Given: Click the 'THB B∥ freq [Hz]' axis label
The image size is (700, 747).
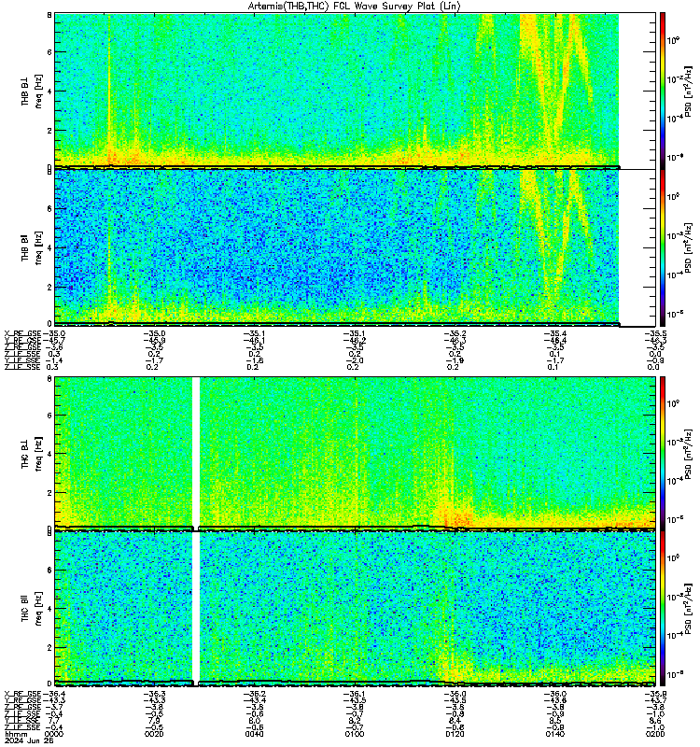Looking at the screenshot, I should tap(32, 247).
